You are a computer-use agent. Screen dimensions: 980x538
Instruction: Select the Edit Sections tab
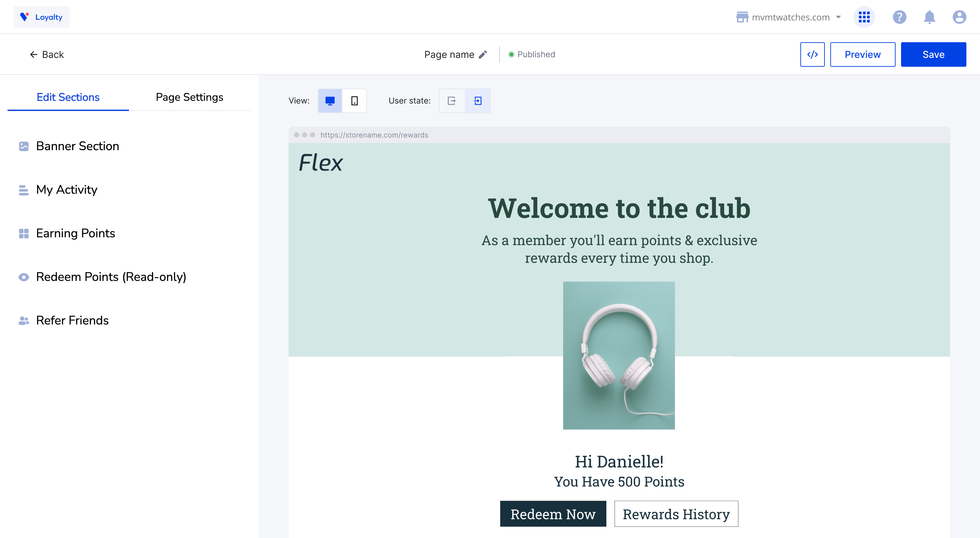coord(68,97)
